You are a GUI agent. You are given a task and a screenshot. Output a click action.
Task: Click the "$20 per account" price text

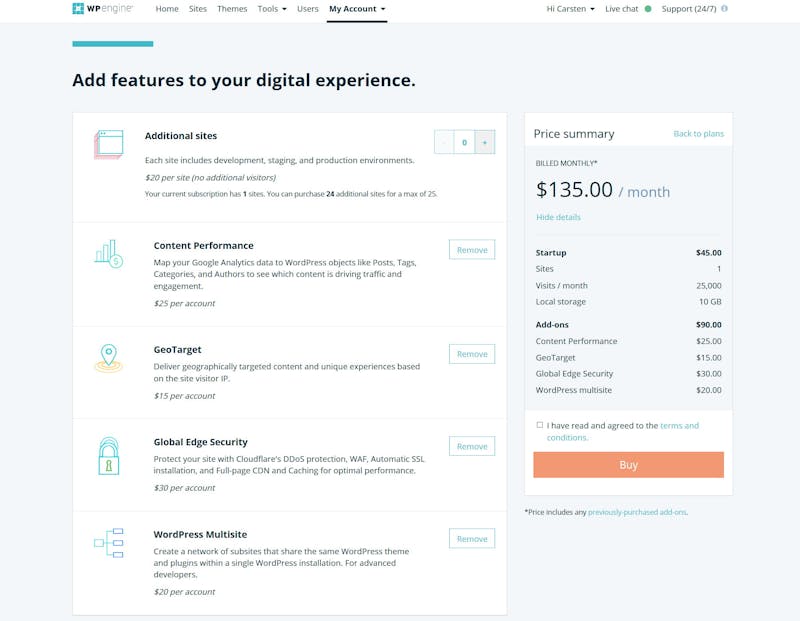pos(184,592)
